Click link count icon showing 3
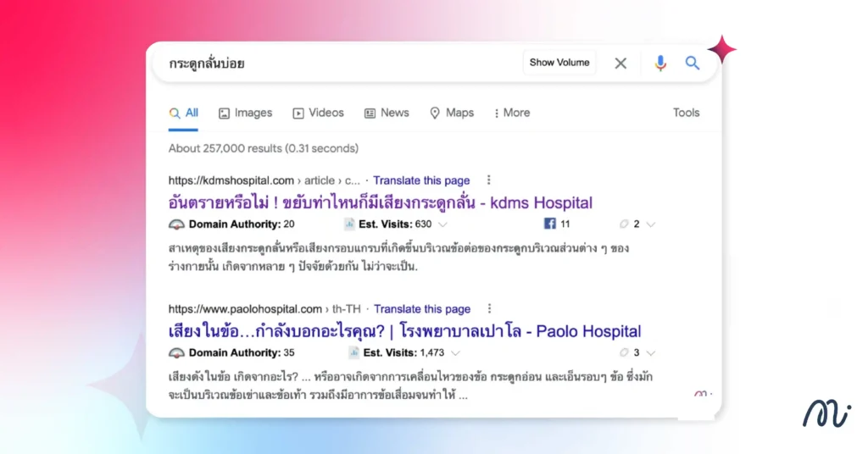 coord(624,352)
